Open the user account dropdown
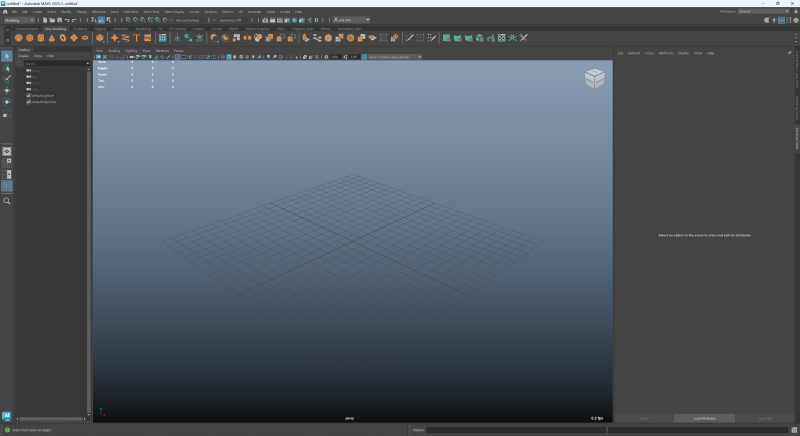 (352, 20)
